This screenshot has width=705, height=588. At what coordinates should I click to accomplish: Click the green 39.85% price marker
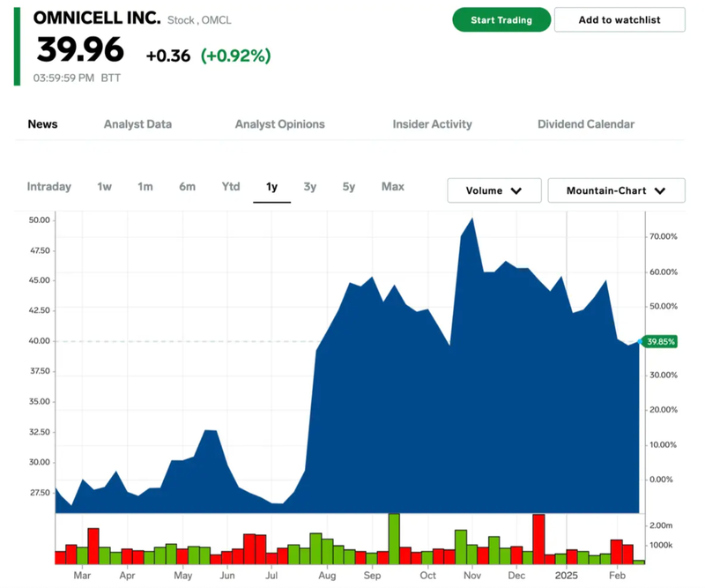click(661, 341)
